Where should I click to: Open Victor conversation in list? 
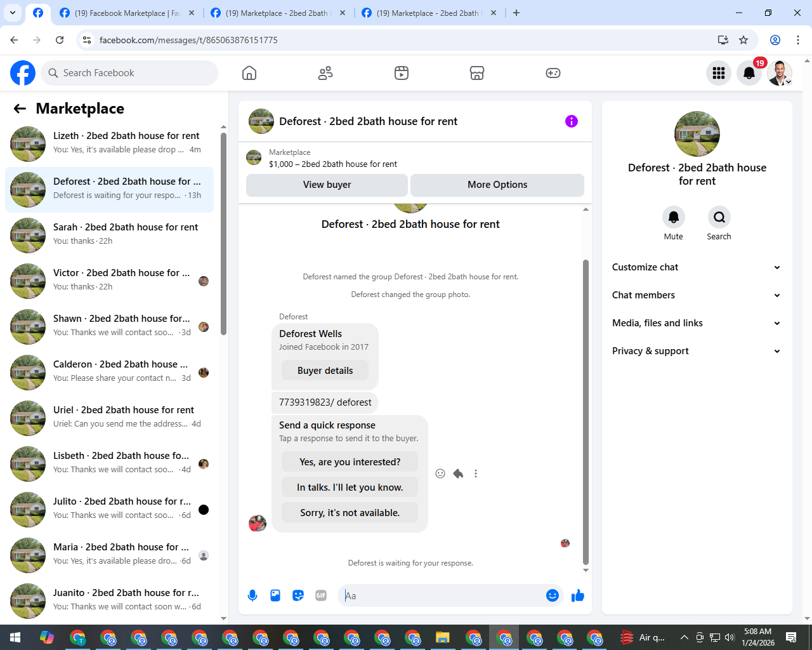pos(109,281)
